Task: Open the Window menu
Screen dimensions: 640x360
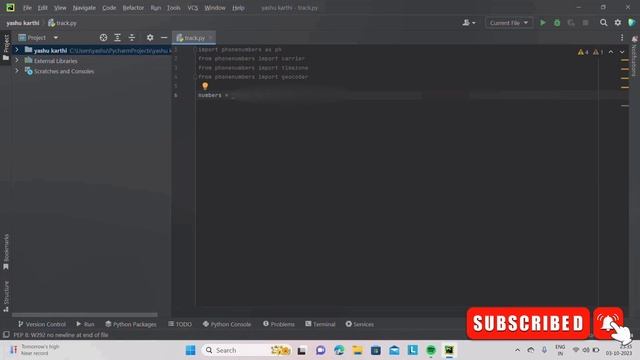Action: click(x=215, y=8)
